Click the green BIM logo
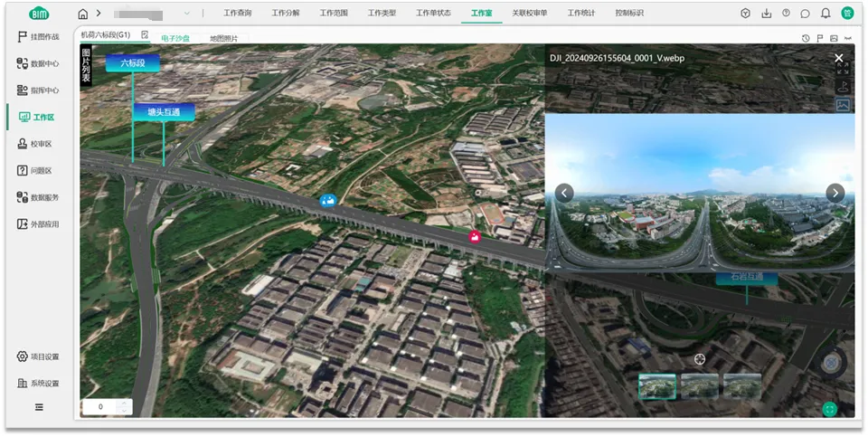The height and width of the screenshot is (437, 868). 39,14
